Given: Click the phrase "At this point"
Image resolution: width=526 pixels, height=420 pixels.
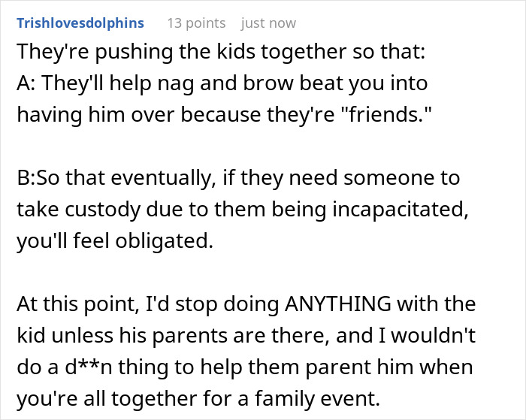Looking at the screenshot, I should tap(65, 306).
